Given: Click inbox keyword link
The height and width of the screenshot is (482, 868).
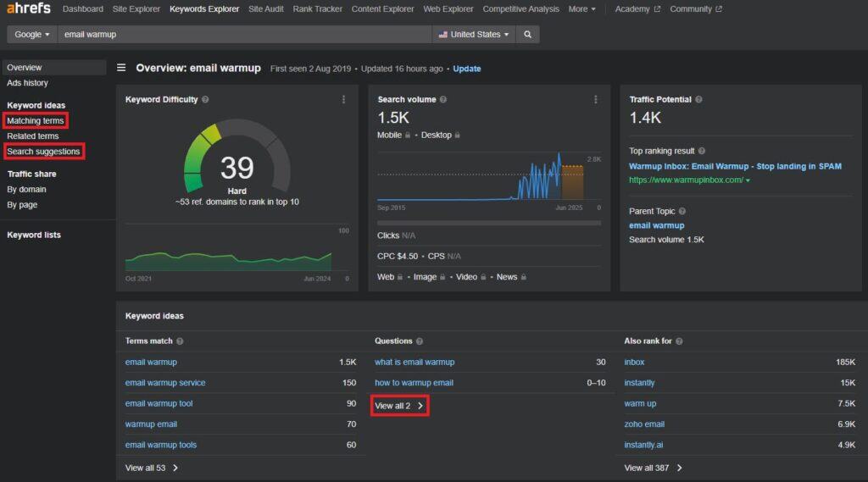Looking at the screenshot, I should pos(634,362).
